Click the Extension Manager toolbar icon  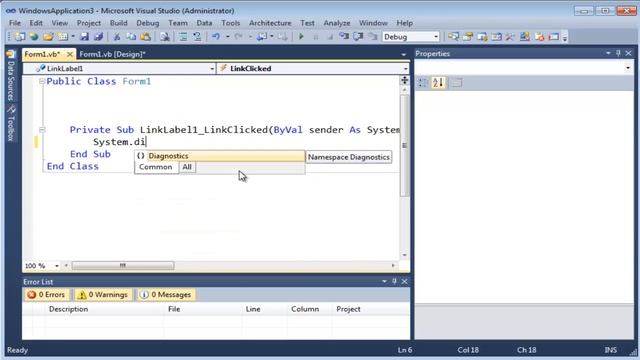point(525,37)
